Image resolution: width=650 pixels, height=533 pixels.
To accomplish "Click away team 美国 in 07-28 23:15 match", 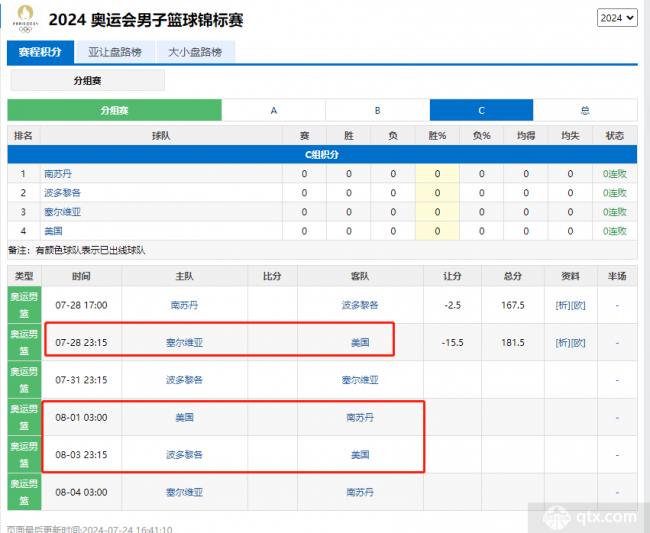I will (360, 342).
